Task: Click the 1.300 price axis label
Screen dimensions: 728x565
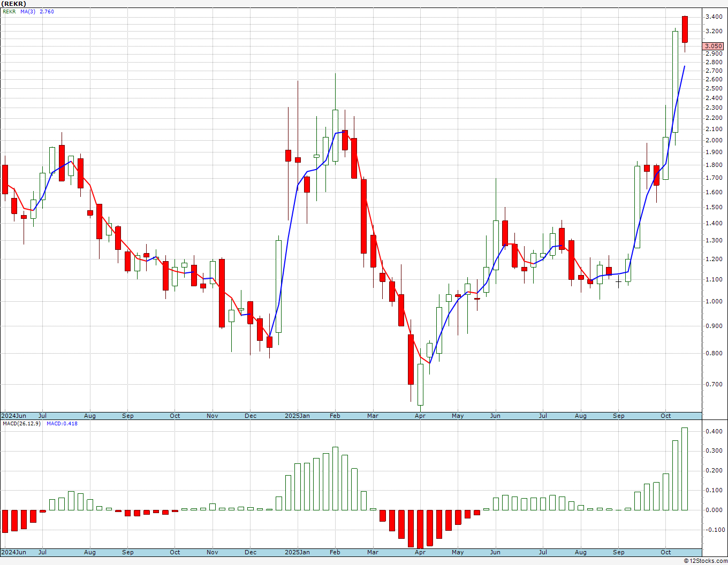Action: coord(714,241)
